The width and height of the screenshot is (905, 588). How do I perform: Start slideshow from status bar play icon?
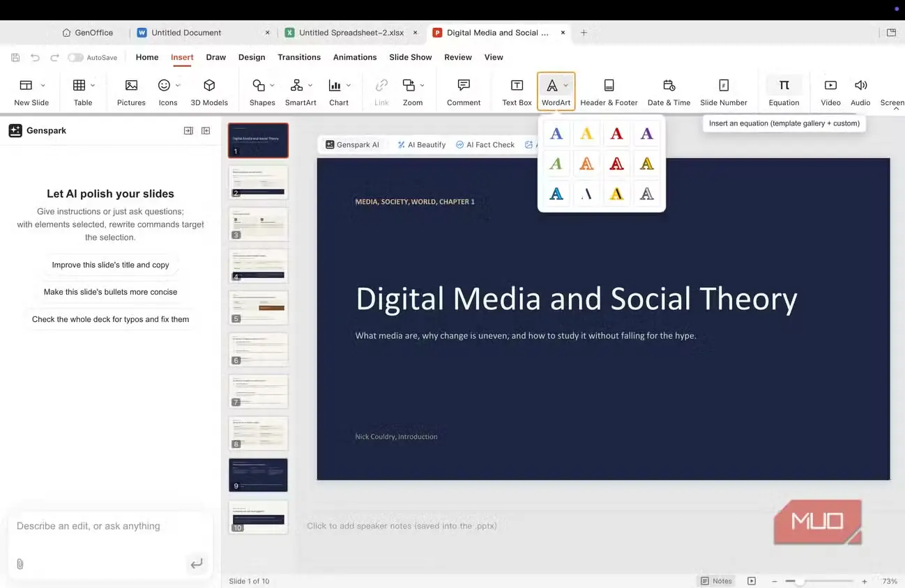tap(751, 581)
